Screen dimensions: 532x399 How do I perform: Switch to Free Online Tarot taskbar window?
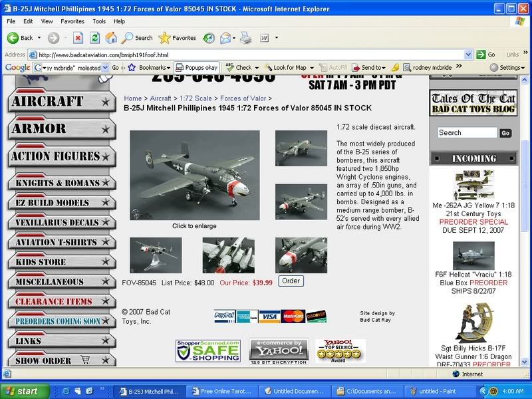(222, 391)
